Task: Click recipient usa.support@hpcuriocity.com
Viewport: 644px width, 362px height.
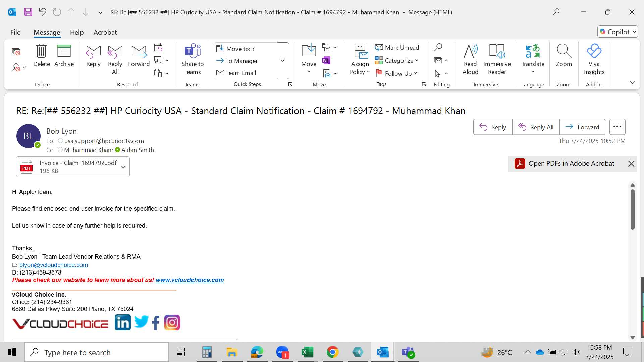Action: 104,141
